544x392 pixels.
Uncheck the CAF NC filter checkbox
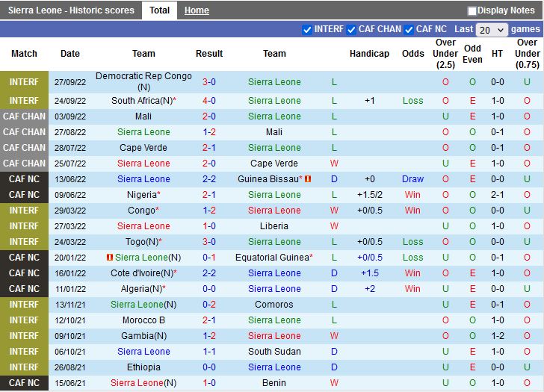click(x=409, y=30)
